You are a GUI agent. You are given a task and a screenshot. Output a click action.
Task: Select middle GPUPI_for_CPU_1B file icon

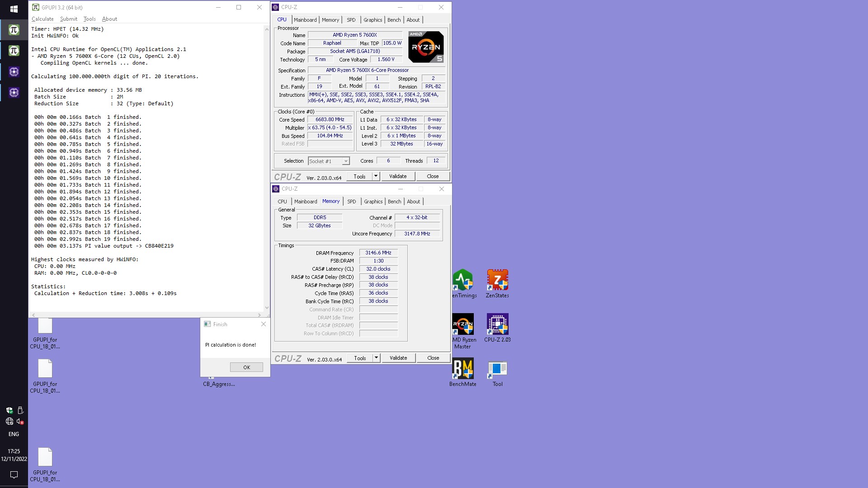click(x=45, y=376)
